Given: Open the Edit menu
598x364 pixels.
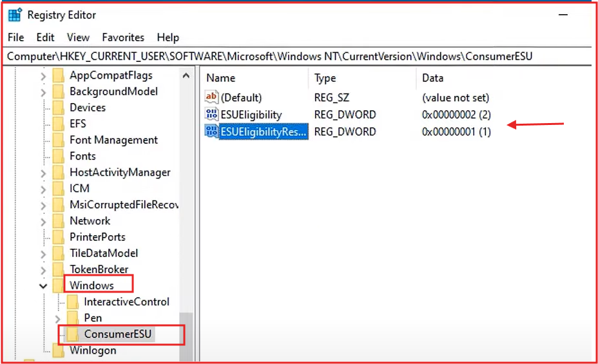Looking at the screenshot, I should [45, 37].
